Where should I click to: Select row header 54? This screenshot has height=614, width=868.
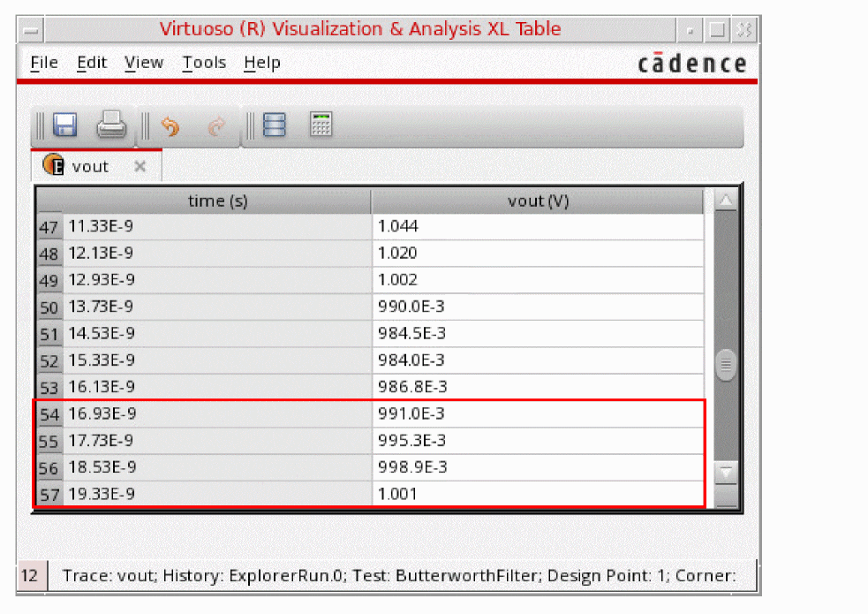[x=49, y=414]
